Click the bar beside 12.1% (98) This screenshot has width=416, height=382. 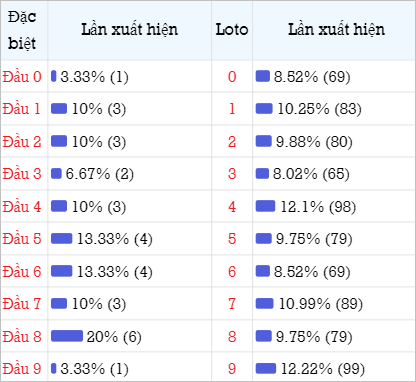[x=265, y=206]
